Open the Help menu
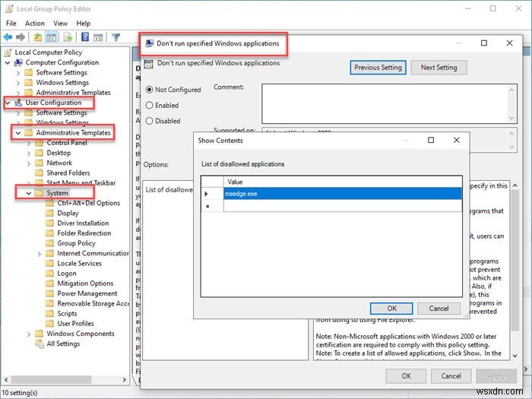Screen dimensions: 532x399 (x=83, y=23)
